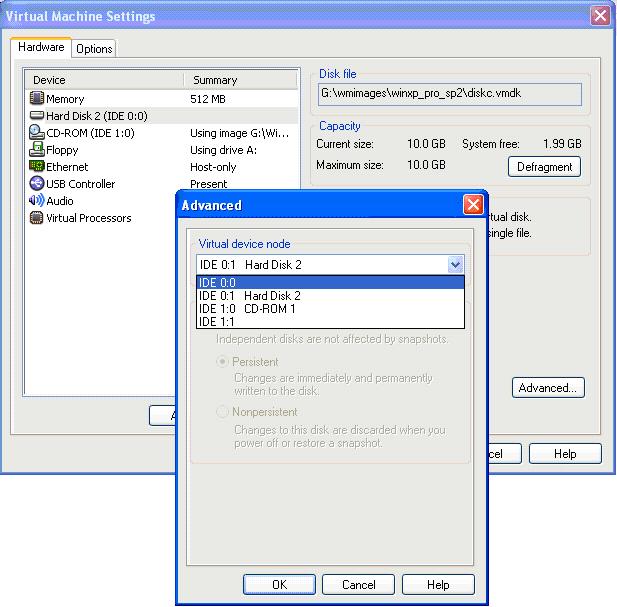Click the Virtual Processors icon
Viewport: 617px width, 607px height.
point(37,218)
